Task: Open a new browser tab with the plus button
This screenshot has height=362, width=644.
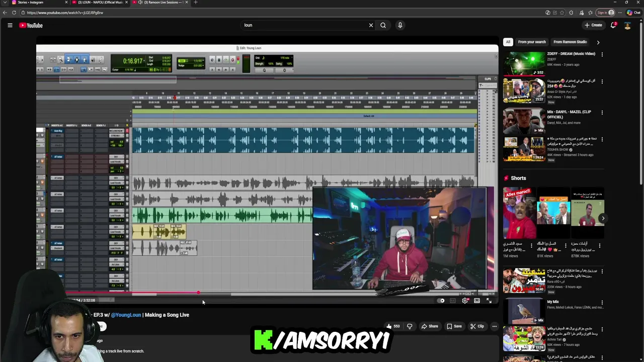Action: (196, 2)
